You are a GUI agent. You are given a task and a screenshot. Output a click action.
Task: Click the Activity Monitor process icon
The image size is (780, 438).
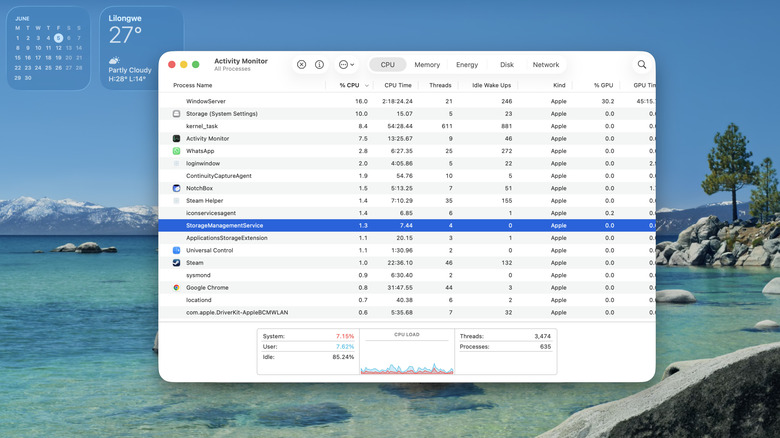click(x=176, y=138)
